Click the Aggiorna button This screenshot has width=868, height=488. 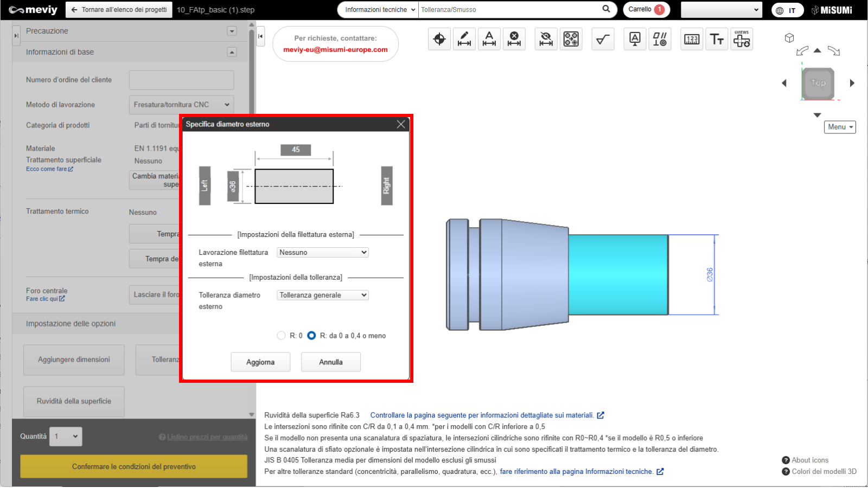click(x=260, y=362)
